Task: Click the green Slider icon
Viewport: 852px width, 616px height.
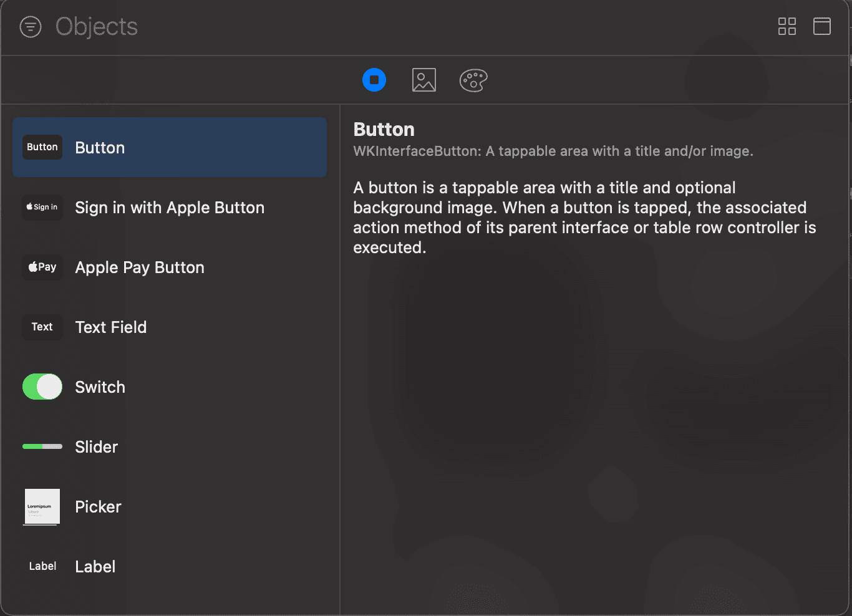Action: tap(42, 446)
